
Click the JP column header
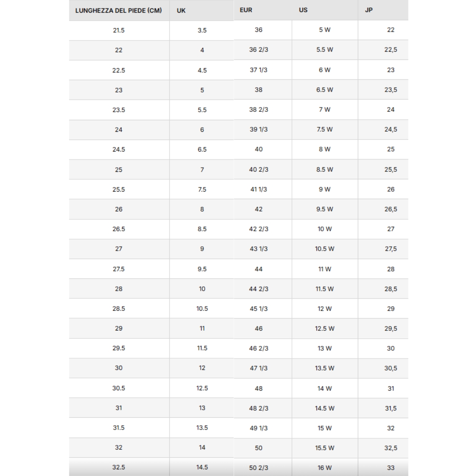[x=369, y=10]
